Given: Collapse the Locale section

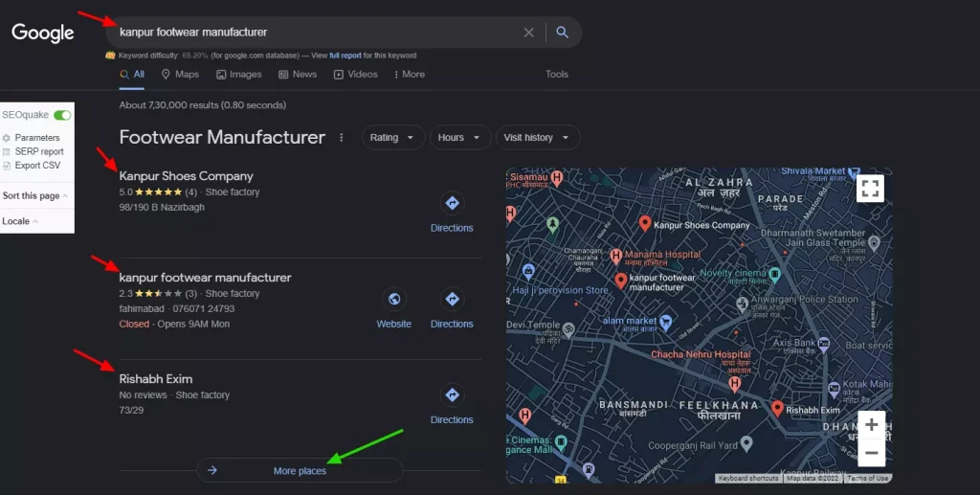Looking at the screenshot, I should tap(20, 221).
